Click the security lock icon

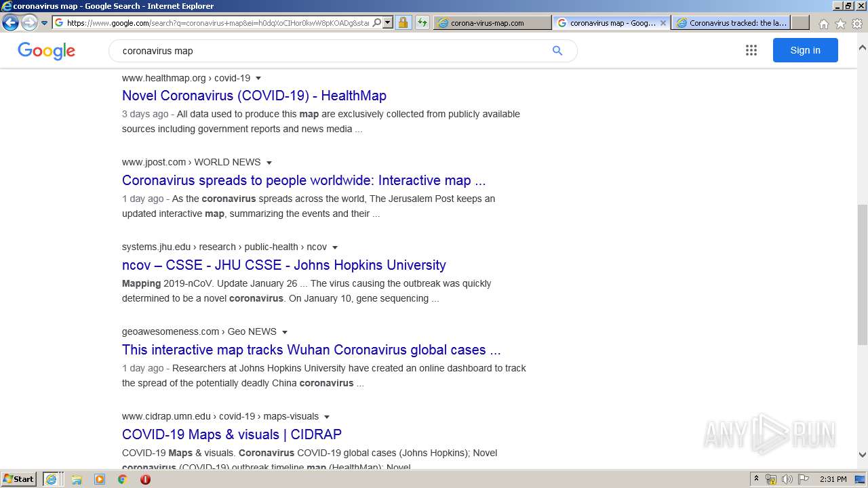(403, 22)
